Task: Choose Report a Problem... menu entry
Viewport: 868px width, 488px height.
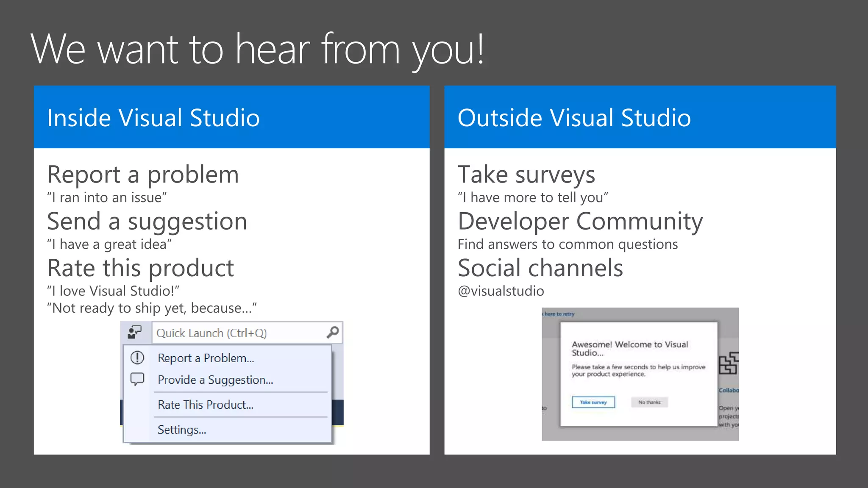Action: [x=206, y=358]
